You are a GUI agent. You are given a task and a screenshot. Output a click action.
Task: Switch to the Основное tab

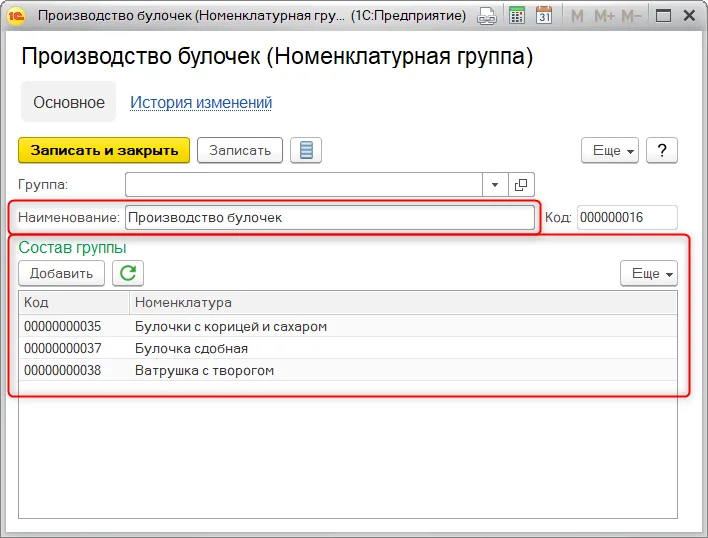coord(69,102)
